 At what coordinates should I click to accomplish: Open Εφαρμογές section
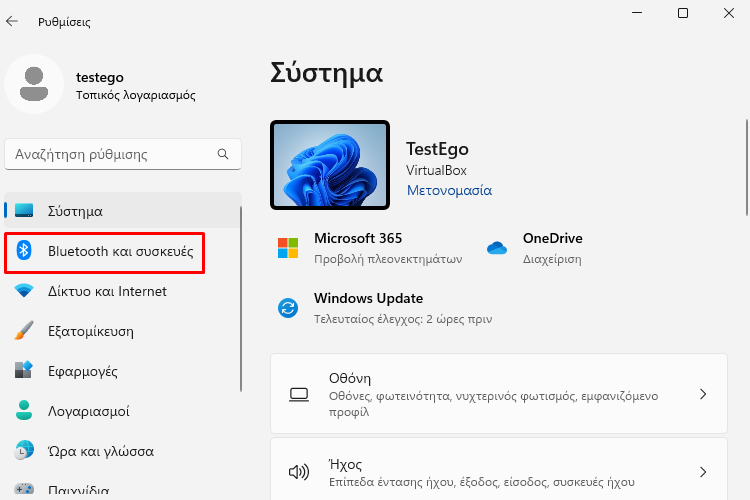pyautogui.click(x=123, y=371)
